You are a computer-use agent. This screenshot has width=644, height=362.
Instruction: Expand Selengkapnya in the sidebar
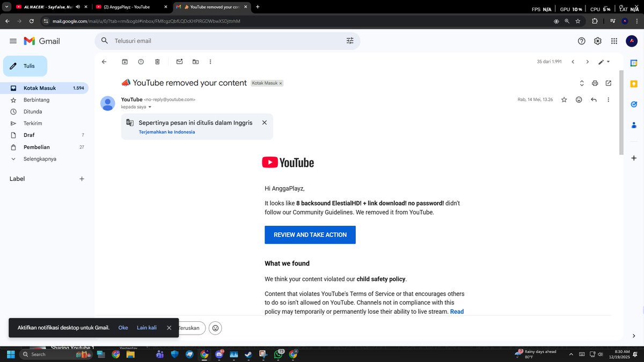[x=40, y=159]
